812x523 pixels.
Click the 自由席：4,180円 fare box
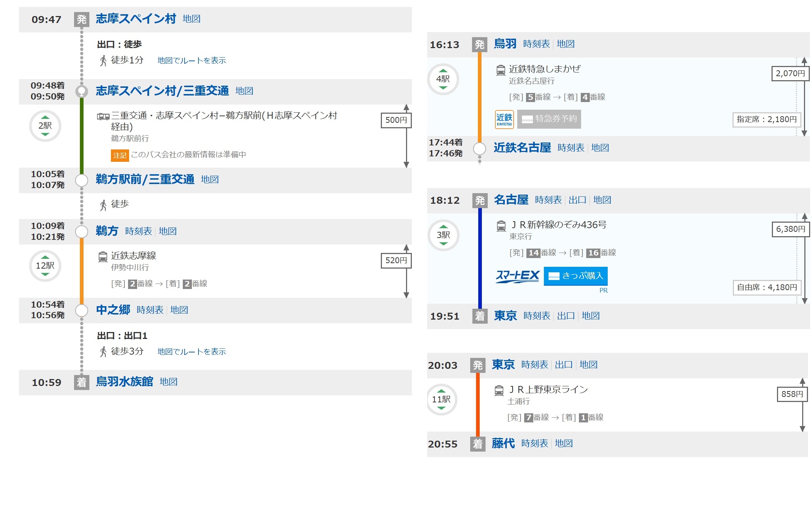pyautogui.click(x=767, y=288)
